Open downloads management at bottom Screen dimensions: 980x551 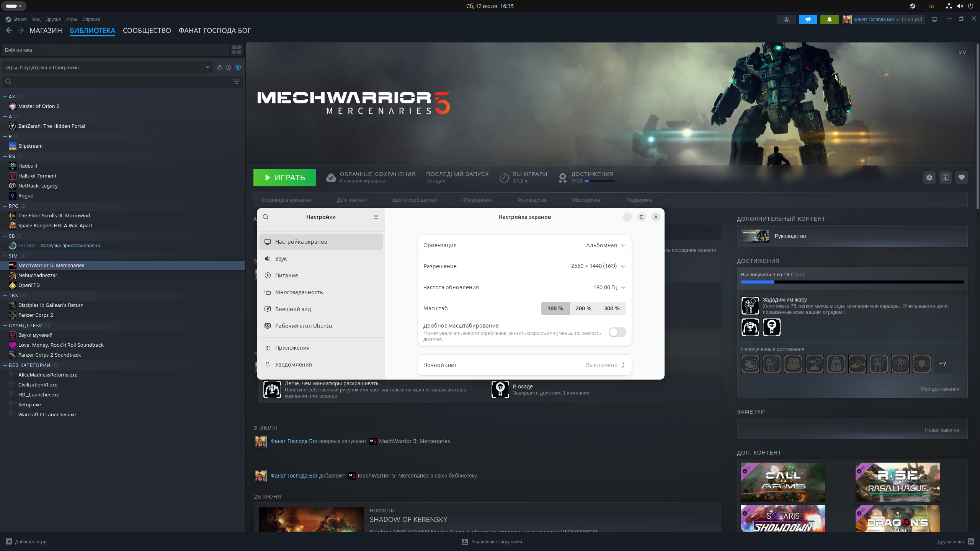pyautogui.click(x=492, y=541)
